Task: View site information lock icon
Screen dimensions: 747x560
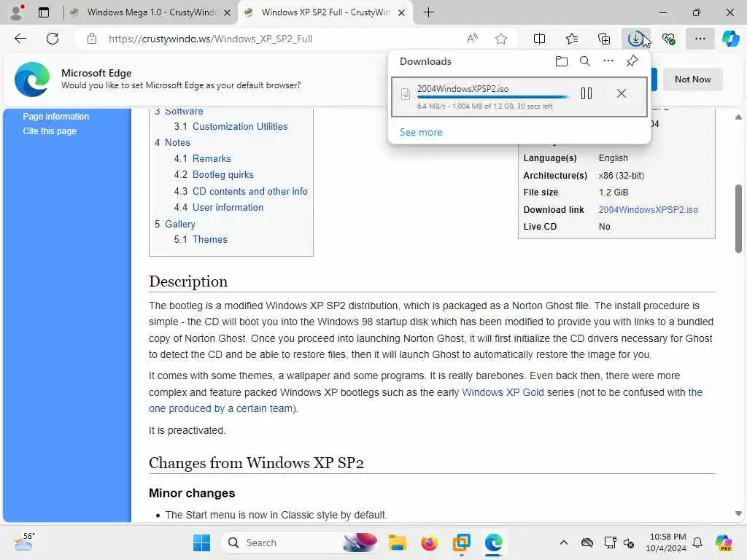Action: [x=92, y=39]
